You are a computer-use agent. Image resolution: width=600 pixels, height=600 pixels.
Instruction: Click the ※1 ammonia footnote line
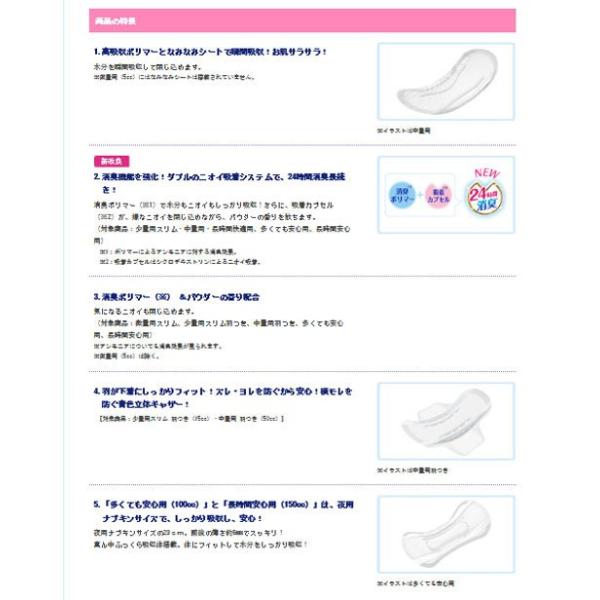coord(168,251)
